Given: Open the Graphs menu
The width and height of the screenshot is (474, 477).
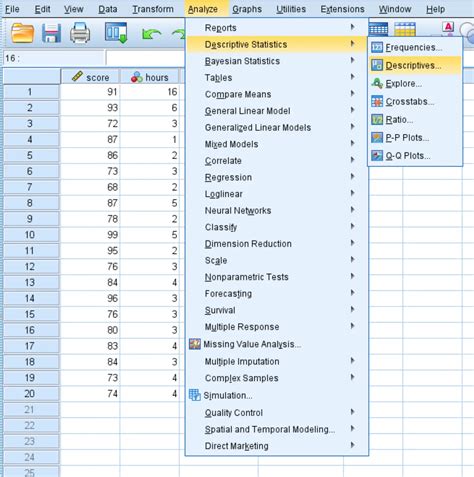Looking at the screenshot, I should 247,9.
